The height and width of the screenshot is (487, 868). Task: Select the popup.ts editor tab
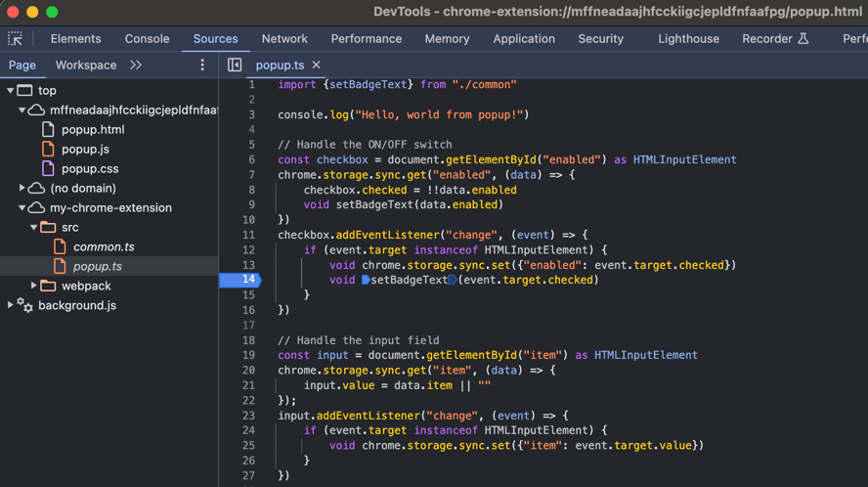280,66
